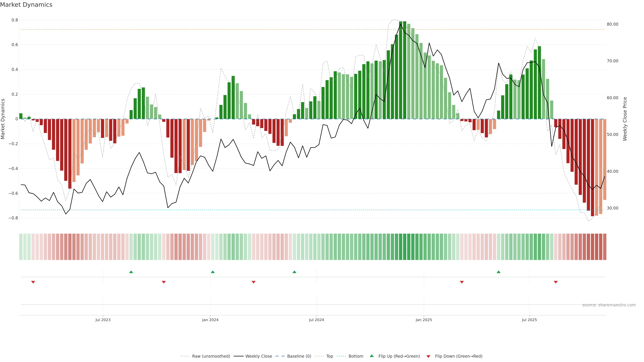
Task: Click the Jan 2025 x-axis label
Action: coord(424,320)
